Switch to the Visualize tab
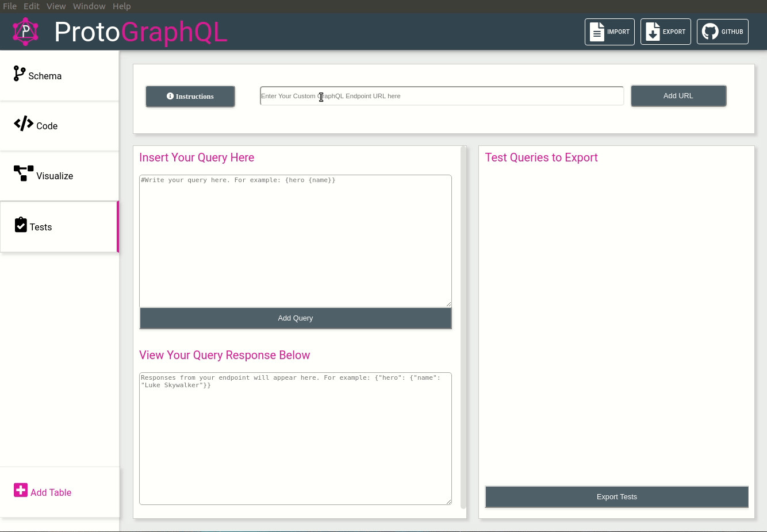Image resolution: width=767 pixels, height=532 pixels. (x=59, y=176)
